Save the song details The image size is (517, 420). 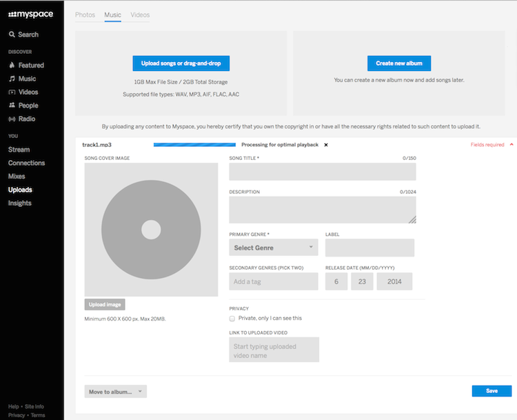[x=491, y=391]
